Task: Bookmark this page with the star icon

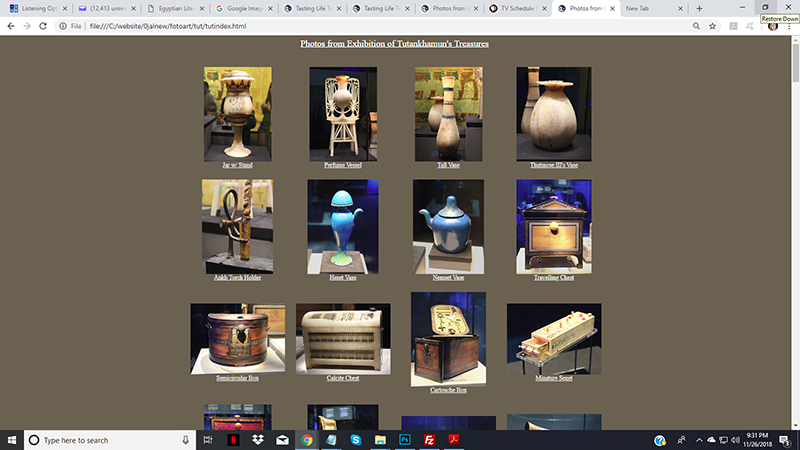Action: [x=711, y=26]
